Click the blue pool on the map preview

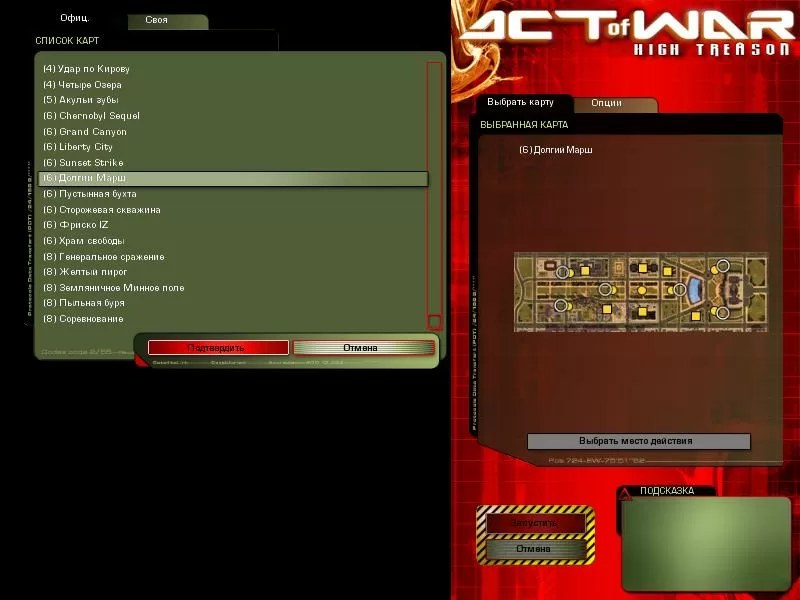tap(694, 290)
